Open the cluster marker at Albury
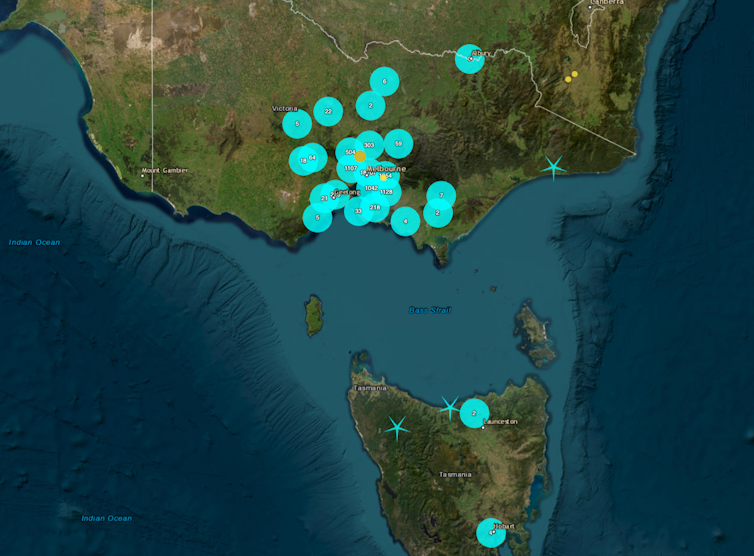 [470, 59]
